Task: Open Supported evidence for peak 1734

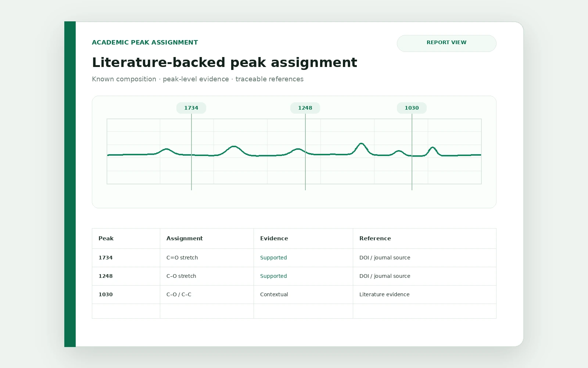Action: pyautogui.click(x=273, y=258)
